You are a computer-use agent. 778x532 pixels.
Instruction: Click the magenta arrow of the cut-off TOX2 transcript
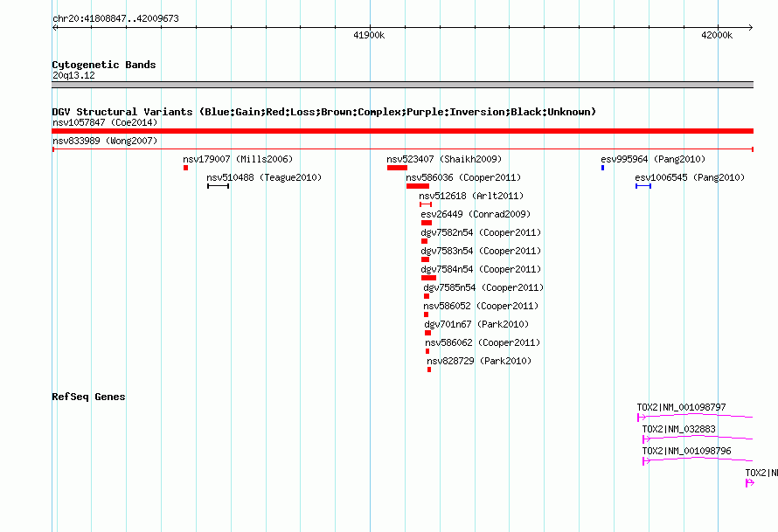pos(750,483)
